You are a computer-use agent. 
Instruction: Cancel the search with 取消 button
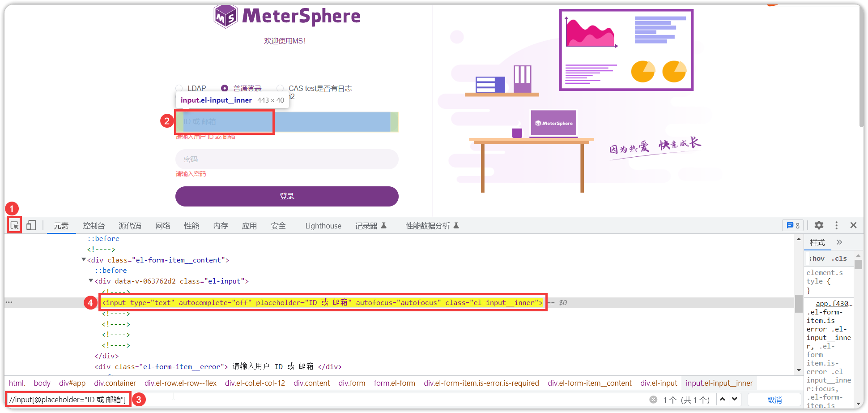pos(774,400)
